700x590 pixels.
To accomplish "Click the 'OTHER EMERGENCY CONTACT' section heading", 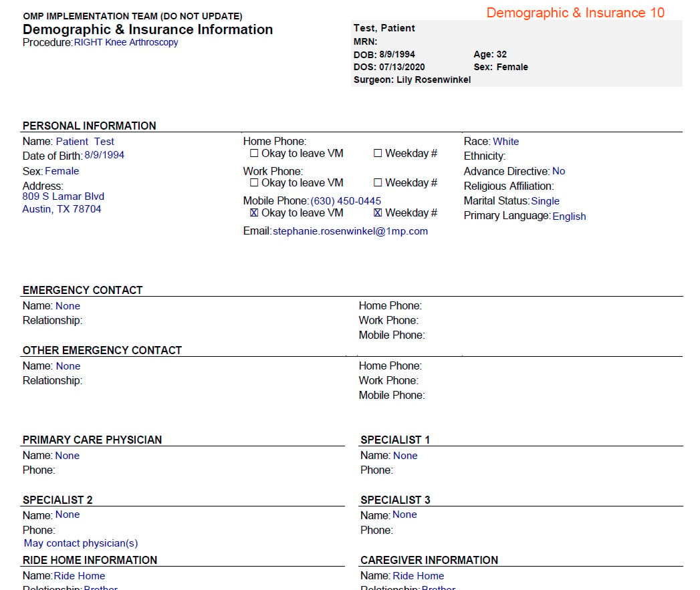I will coord(102,350).
